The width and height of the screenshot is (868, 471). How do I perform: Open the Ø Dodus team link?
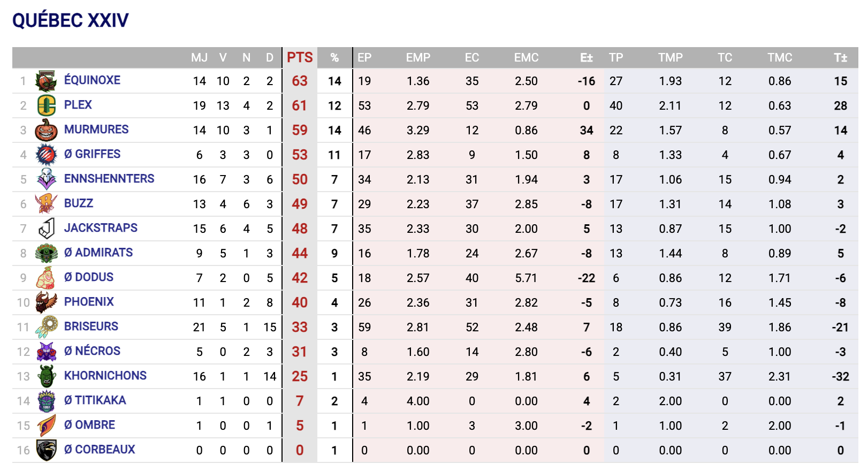(89, 277)
